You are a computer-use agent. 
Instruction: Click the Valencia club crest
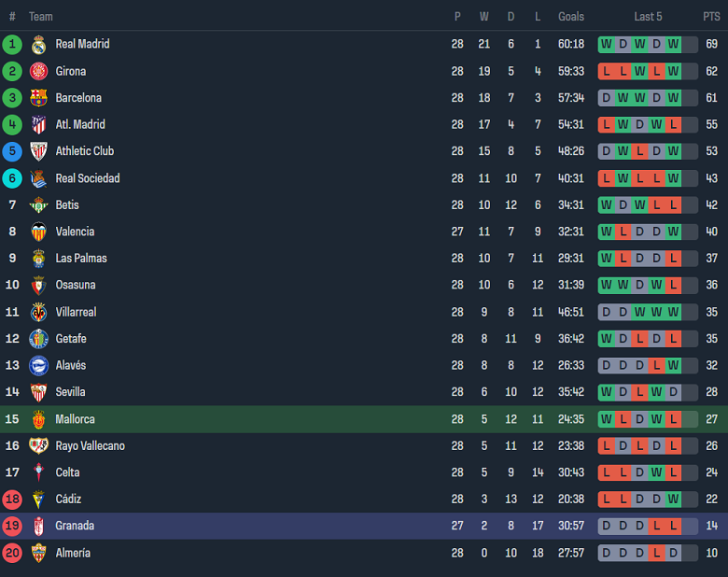click(x=38, y=232)
